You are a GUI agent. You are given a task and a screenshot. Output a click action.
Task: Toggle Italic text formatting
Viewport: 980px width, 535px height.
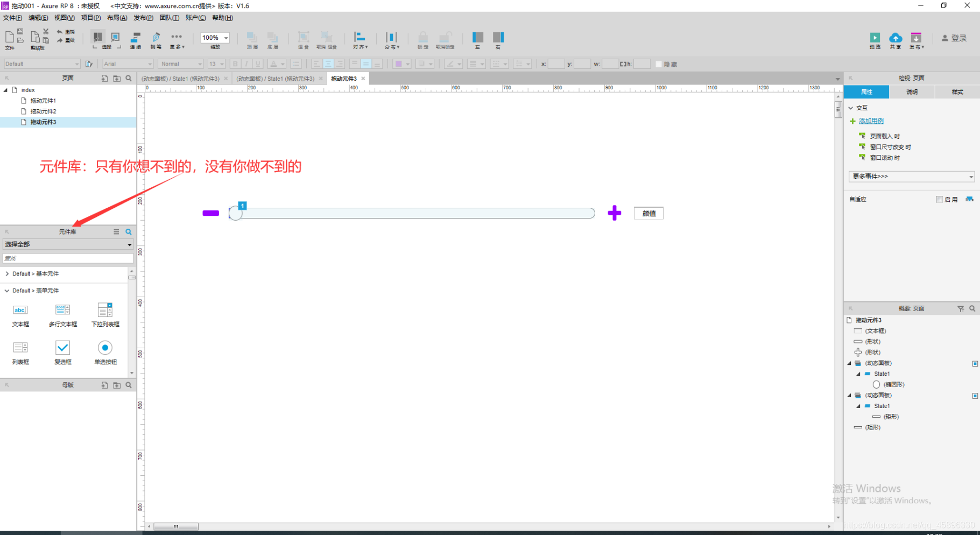click(246, 64)
